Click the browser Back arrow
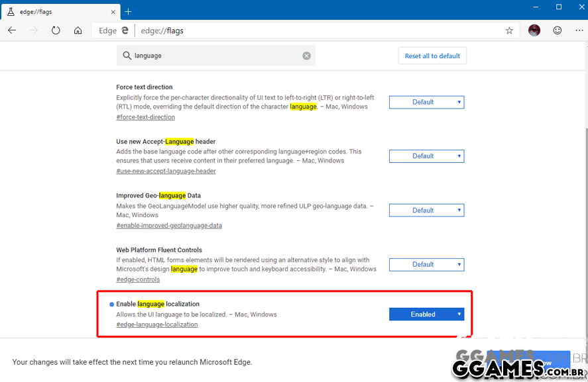 (x=12, y=30)
